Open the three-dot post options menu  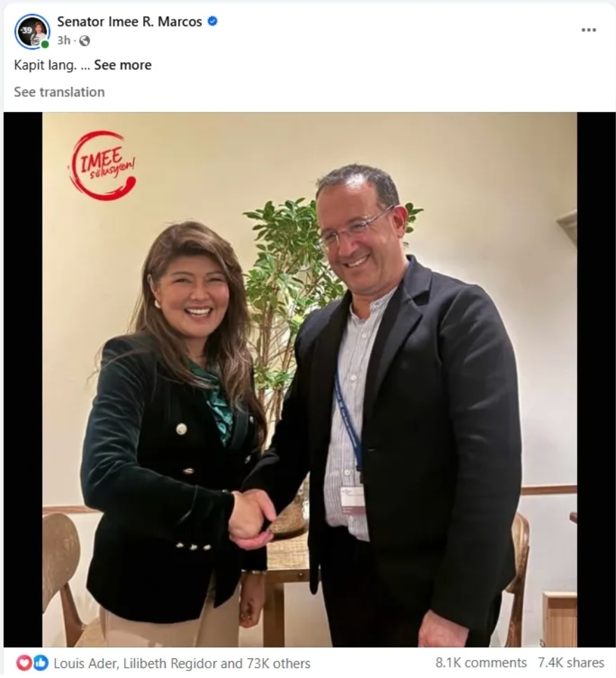point(588,30)
